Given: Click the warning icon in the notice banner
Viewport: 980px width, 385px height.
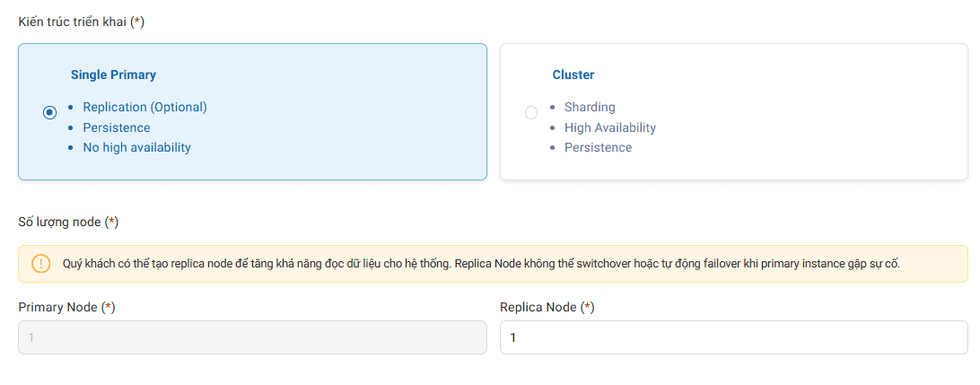Looking at the screenshot, I should [41, 264].
